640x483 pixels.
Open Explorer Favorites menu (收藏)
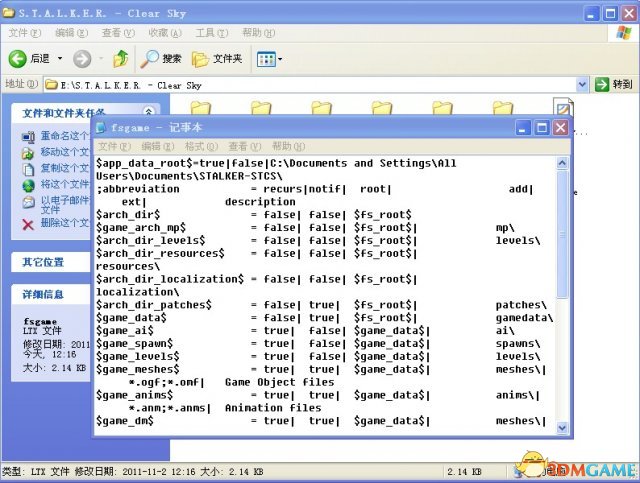click(x=165, y=33)
